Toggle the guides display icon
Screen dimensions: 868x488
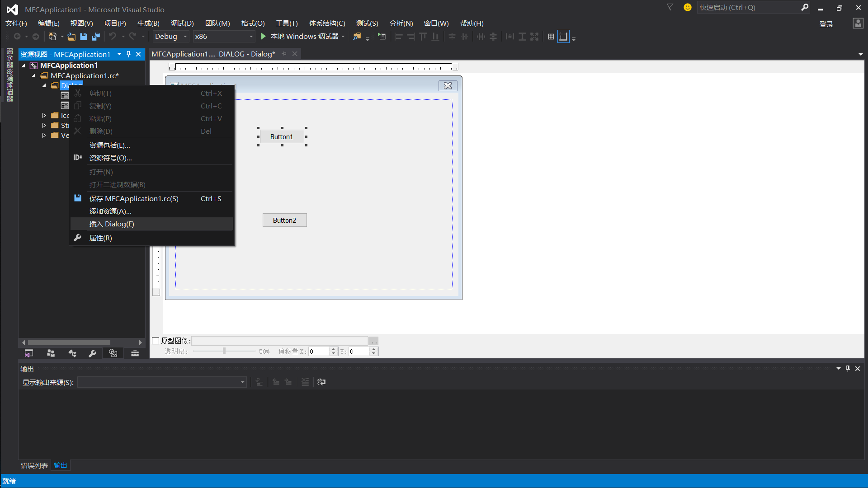563,37
